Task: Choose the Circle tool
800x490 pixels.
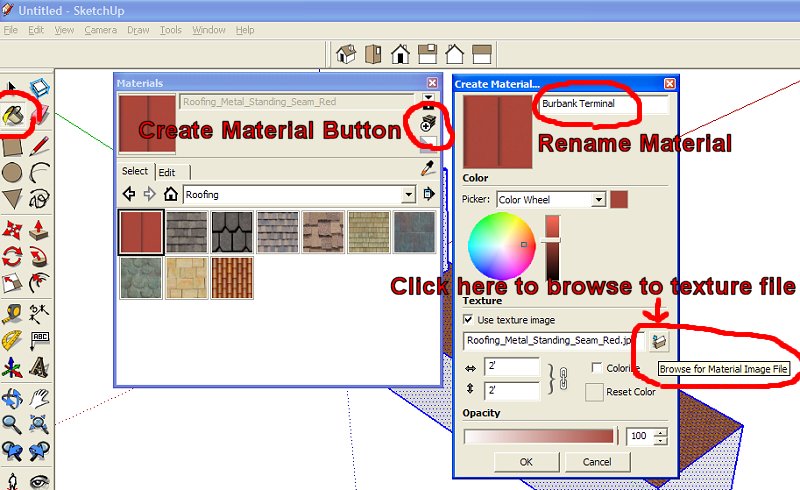Action: coord(12,173)
